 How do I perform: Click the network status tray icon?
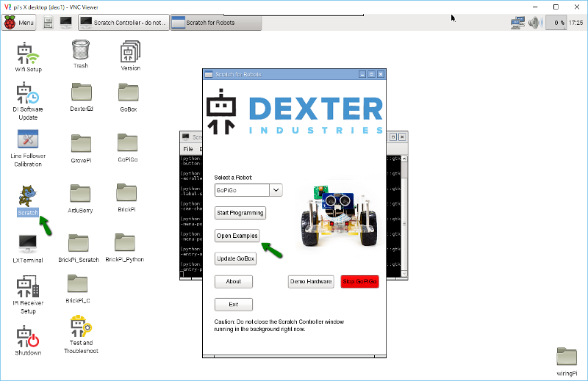click(517, 23)
